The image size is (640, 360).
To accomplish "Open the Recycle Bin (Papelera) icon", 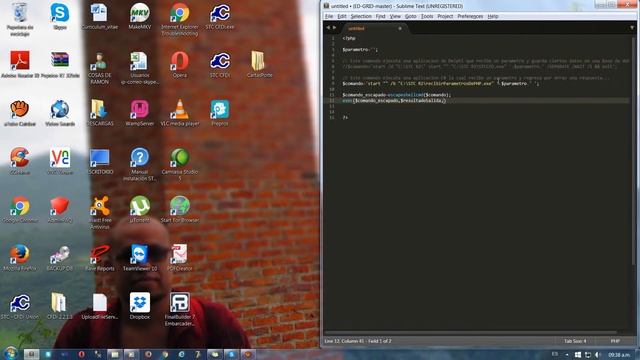I will [x=20, y=19].
